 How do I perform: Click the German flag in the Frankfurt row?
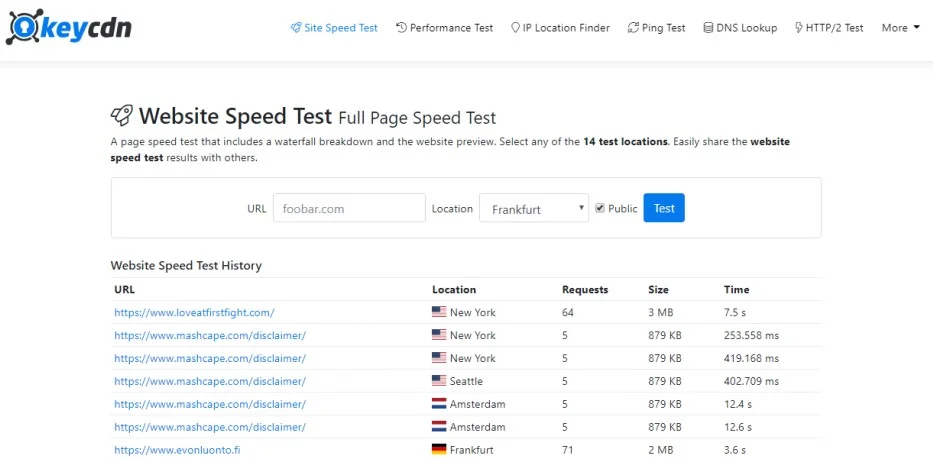click(439, 449)
